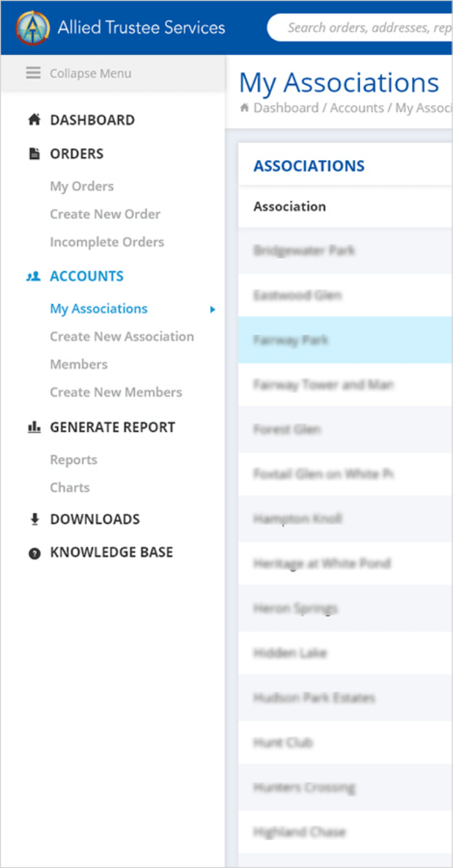Select the highlighted Fairway Park row
This screenshot has width=453, height=868.
pos(345,341)
